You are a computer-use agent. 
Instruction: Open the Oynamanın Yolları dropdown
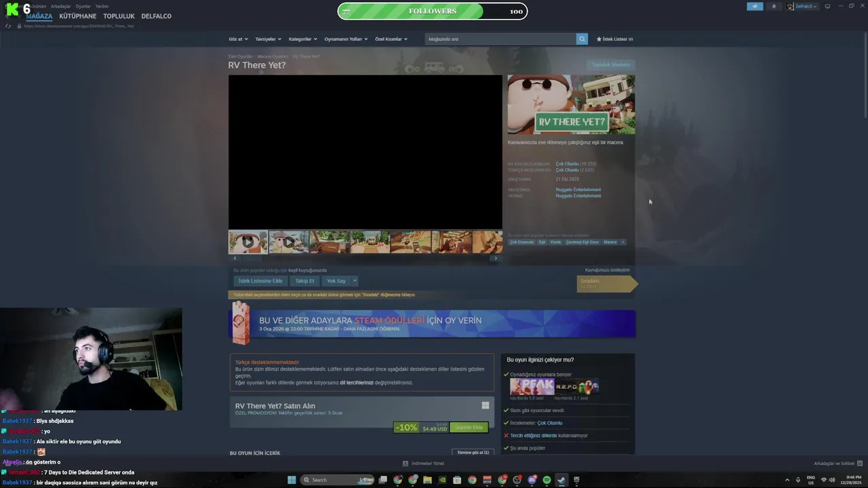tap(346, 39)
